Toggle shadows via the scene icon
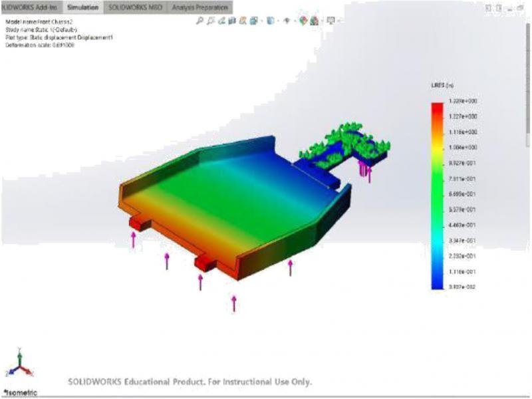The image size is (532, 399). [313, 21]
